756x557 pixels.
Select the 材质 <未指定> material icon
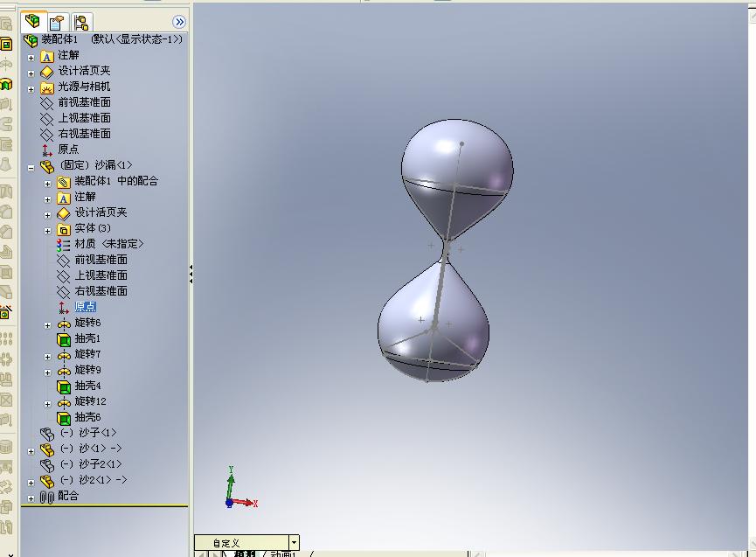[x=63, y=245]
